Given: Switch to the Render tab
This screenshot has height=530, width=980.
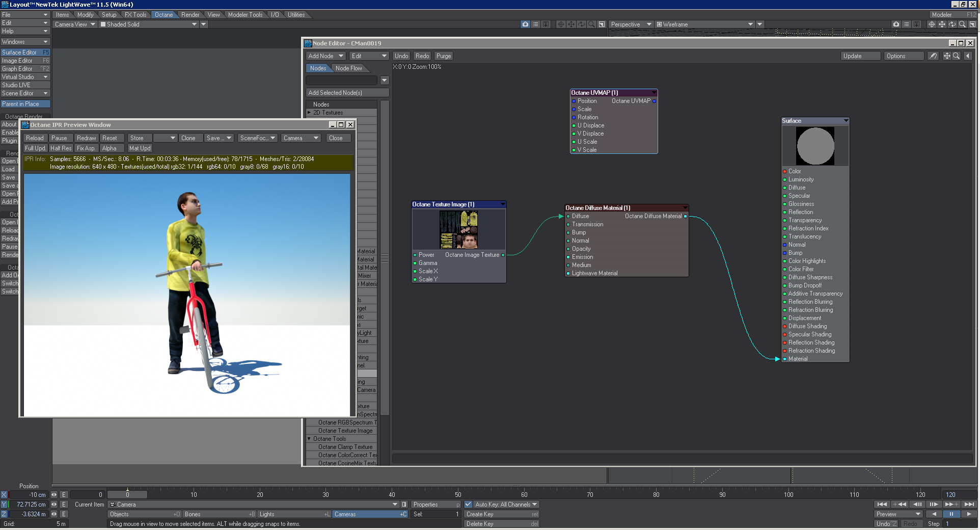Looking at the screenshot, I should 190,15.
